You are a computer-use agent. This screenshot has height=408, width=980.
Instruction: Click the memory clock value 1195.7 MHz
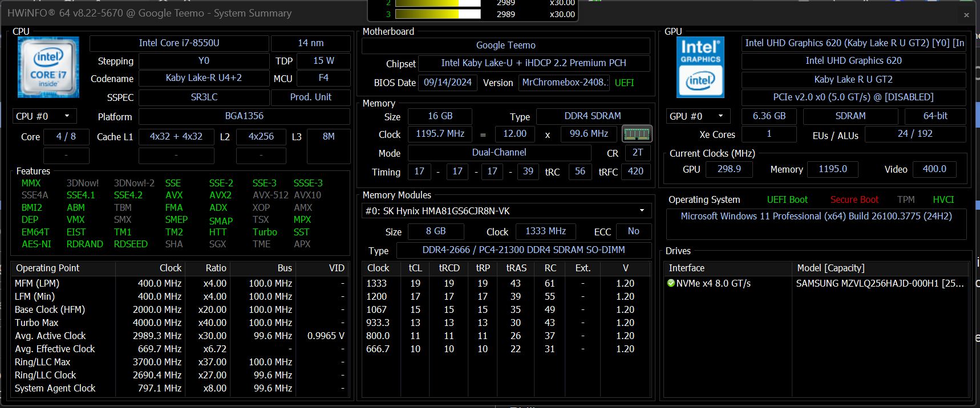(x=440, y=134)
